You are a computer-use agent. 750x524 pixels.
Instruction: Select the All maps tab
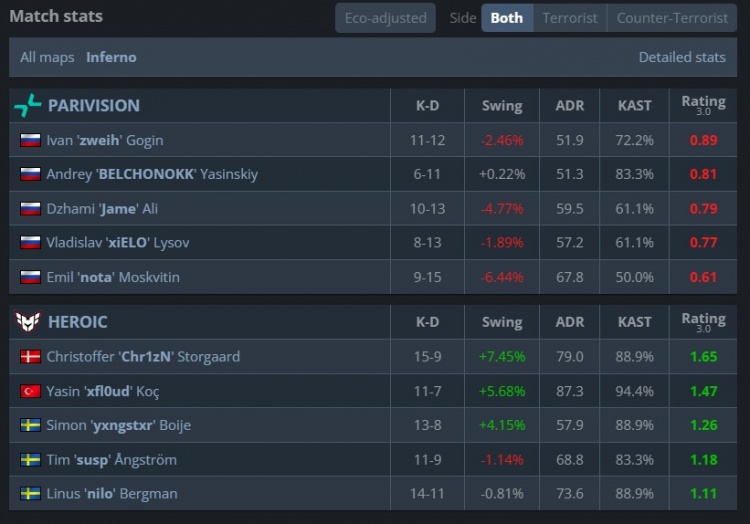[x=47, y=57]
